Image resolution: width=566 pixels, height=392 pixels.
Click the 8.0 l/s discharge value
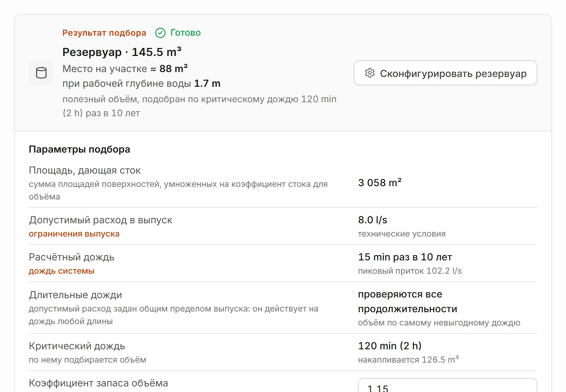click(x=373, y=220)
